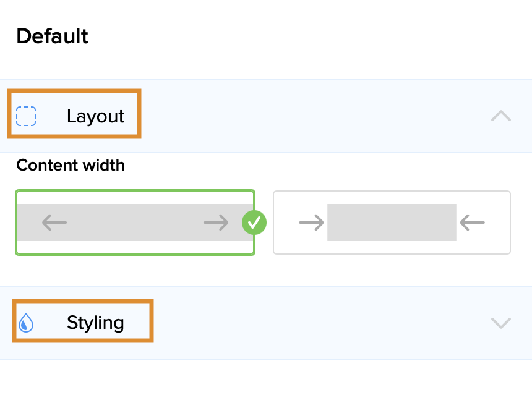Click the blue droplet Styling icon
The image size is (532, 408).
pyautogui.click(x=25, y=323)
